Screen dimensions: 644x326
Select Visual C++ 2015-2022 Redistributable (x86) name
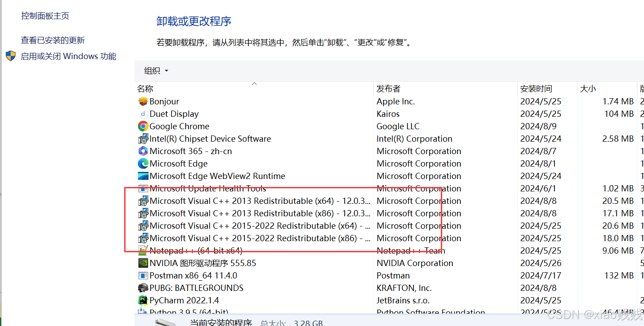click(x=260, y=239)
